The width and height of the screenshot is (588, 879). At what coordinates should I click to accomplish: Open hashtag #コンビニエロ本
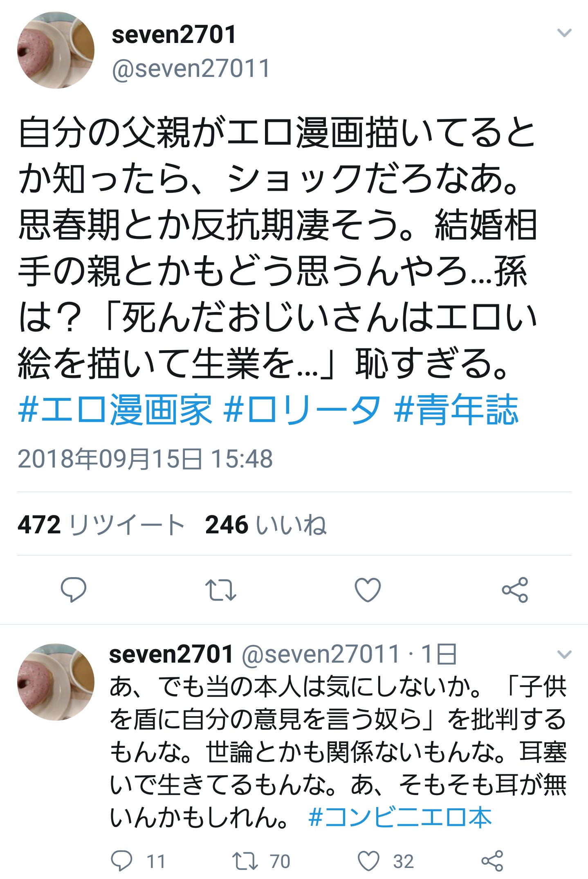[400, 818]
